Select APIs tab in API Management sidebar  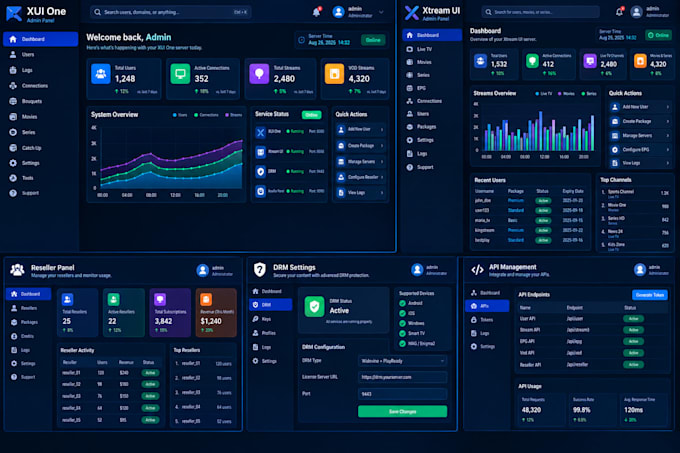pos(487,306)
